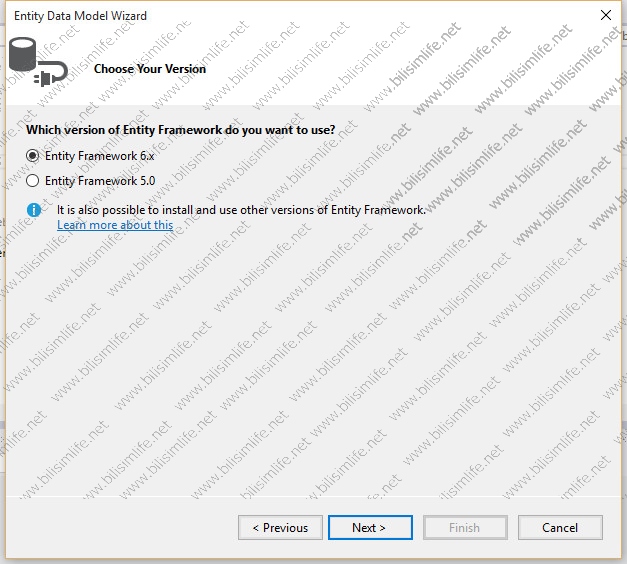The height and width of the screenshot is (564, 627).
Task: Close the Entity Data Model Wizard
Action: point(606,15)
